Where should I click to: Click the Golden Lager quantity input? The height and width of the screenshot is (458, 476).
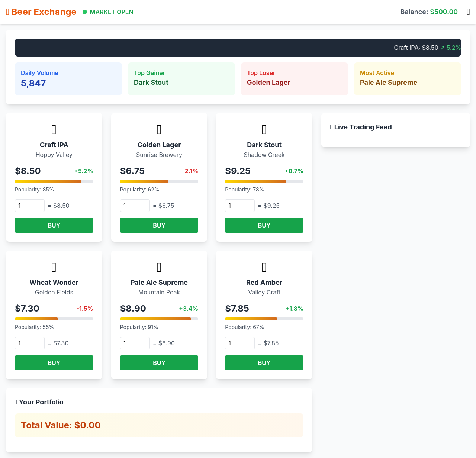[x=135, y=205]
